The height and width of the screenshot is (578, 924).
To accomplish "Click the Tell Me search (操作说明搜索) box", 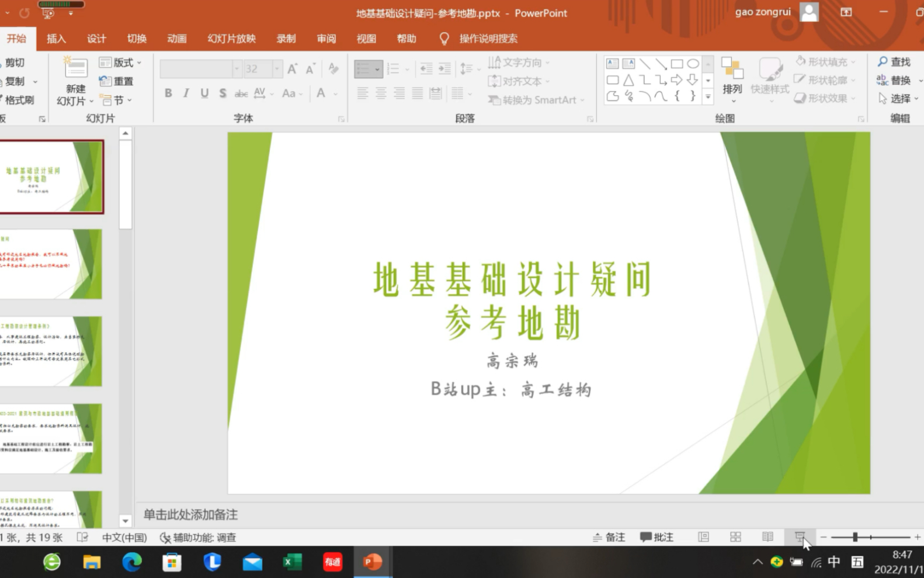I will [488, 39].
